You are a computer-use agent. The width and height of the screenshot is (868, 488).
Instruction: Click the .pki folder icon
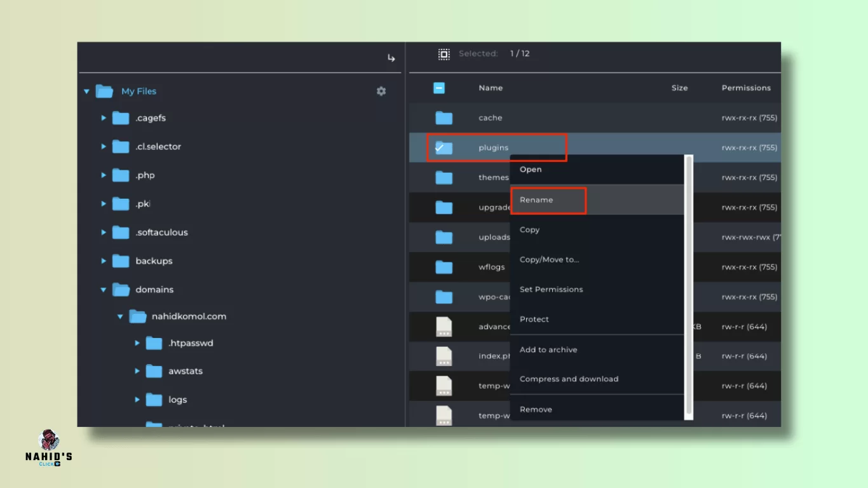121,204
